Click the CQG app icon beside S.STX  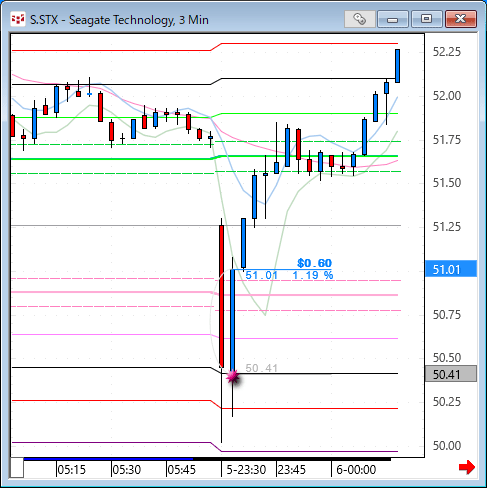click(x=18, y=19)
